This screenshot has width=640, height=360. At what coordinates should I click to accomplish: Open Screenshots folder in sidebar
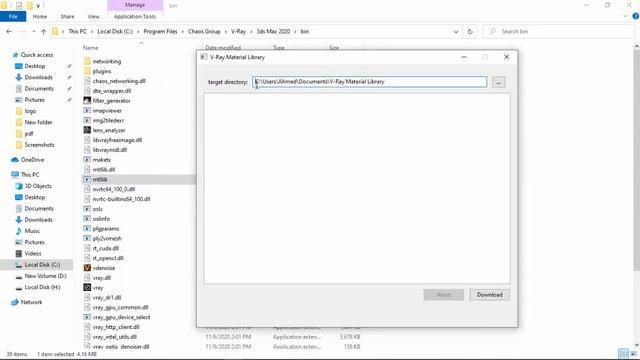39,144
